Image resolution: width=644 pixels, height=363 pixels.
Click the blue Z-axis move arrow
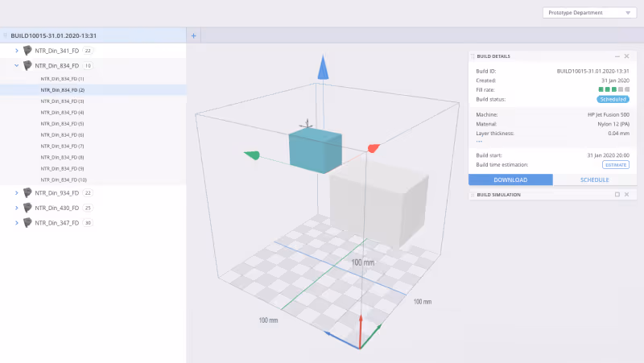pyautogui.click(x=323, y=68)
